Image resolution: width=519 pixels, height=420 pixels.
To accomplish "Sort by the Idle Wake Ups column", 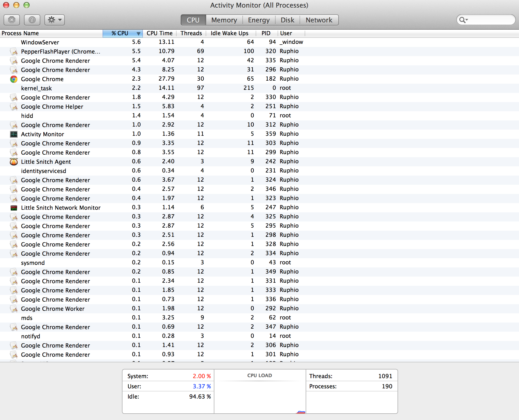I will click(229, 33).
